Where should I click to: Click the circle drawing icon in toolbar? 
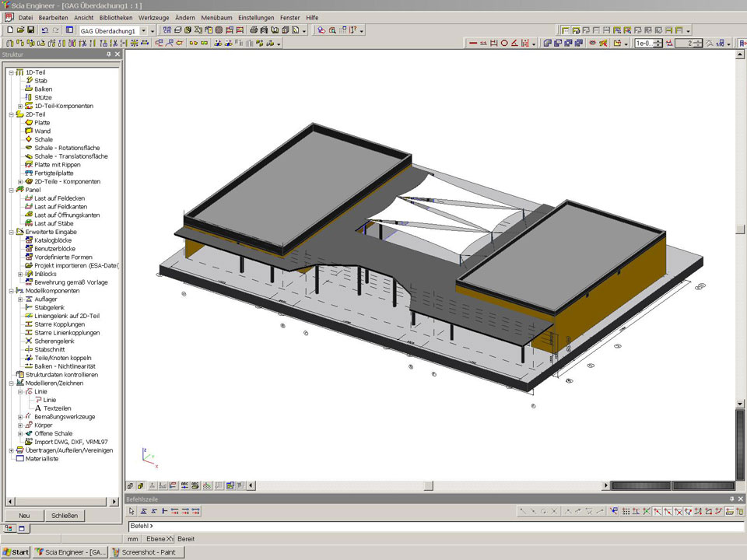point(503,44)
